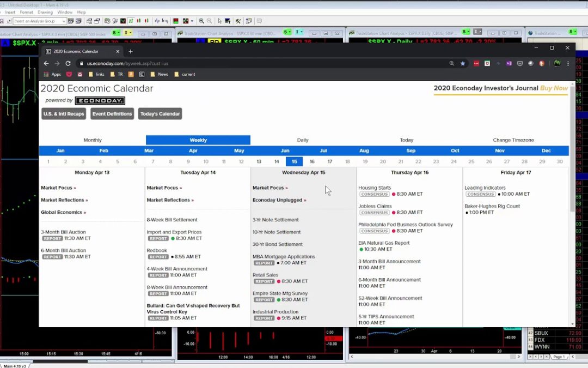The height and width of the screenshot is (368, 588).
Task: Expand the grey I dropdown on the Daily chart
Action: pyautogui.click(x=477, y=32)
